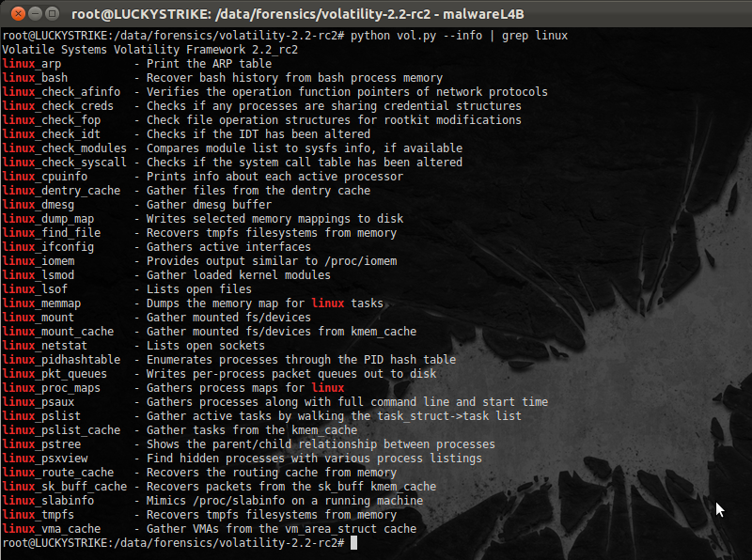The height and width of the screenshot is (560, 752).
Task: Click the bottom shell prompt cursor
Action: (354, 543)
